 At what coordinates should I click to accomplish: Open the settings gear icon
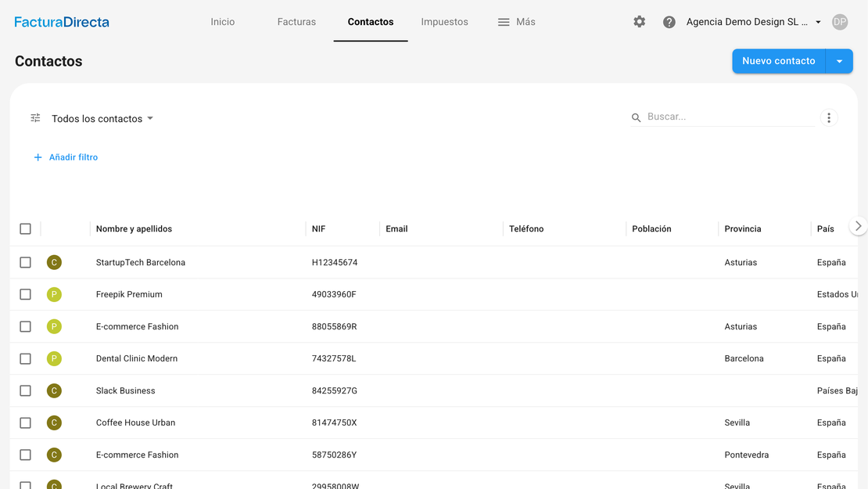coord(639,22)
